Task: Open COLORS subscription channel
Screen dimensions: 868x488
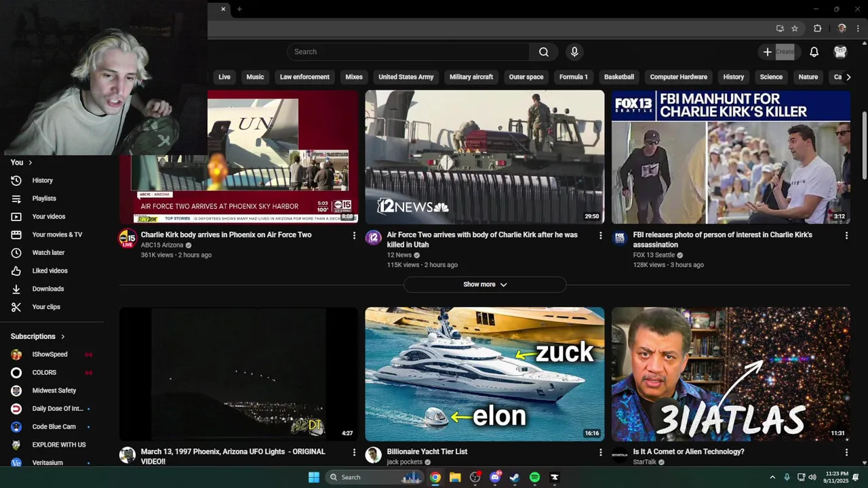Action: pyautogui.click(x=44, y=372)
